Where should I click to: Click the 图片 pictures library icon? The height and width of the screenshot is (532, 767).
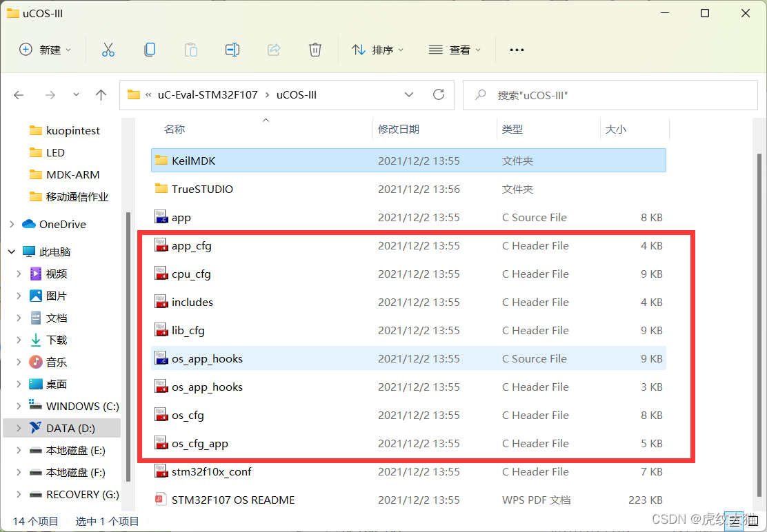pos(36,296)
